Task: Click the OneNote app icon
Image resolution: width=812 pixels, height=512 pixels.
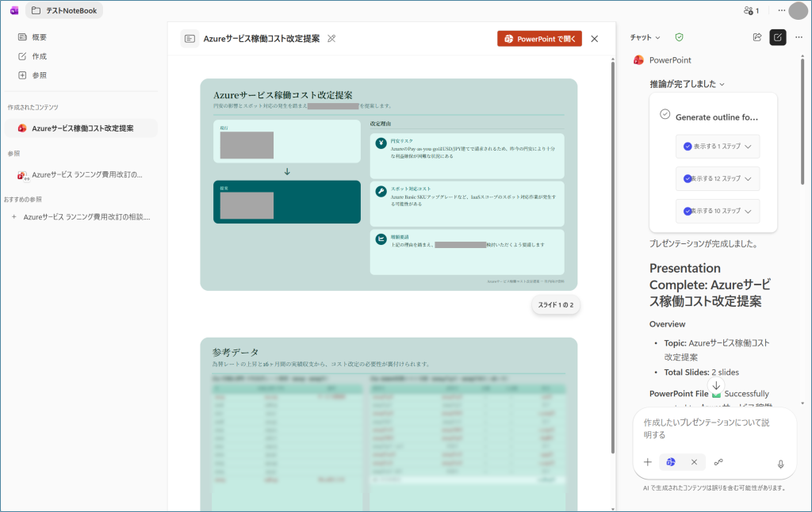Action: [x=14, y=10]
